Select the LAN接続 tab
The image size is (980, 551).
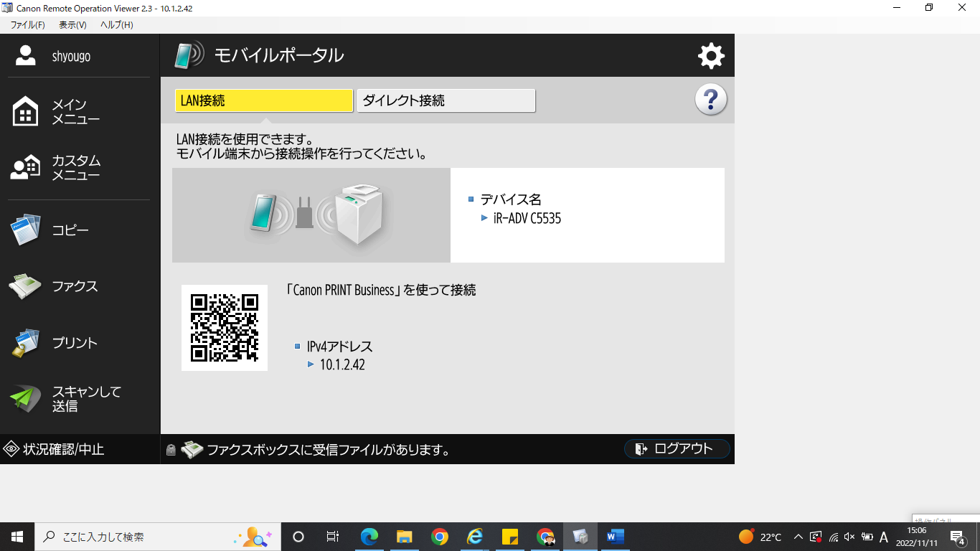pos(264,100)
